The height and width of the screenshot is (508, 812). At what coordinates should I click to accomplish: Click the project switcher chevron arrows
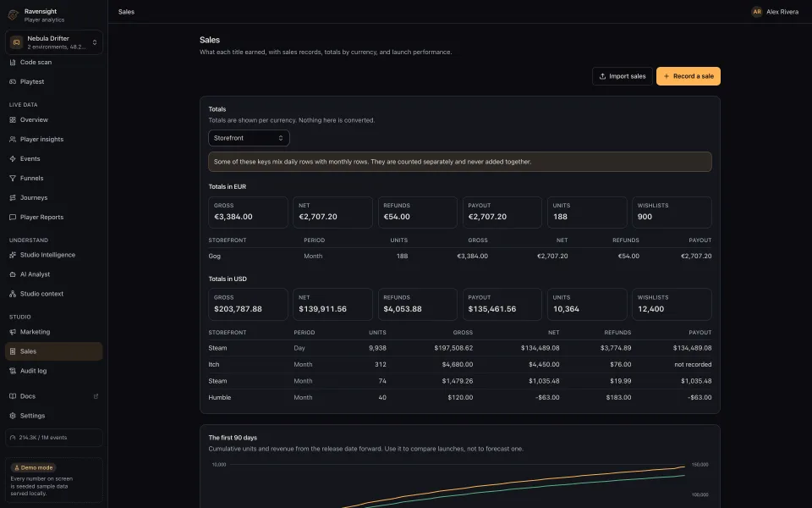point(95,42)
